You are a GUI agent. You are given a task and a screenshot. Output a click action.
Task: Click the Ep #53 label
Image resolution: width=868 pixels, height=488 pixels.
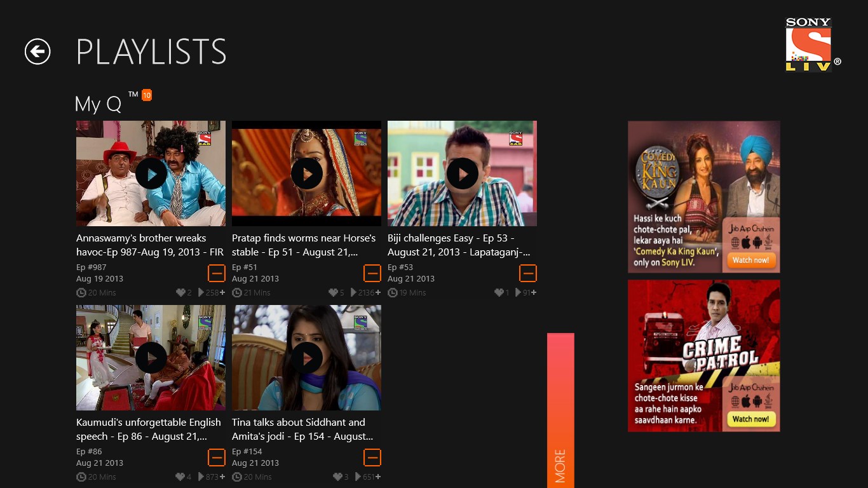(400, 268)
